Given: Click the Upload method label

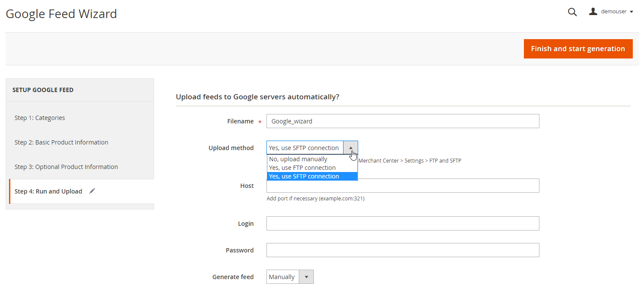Looking at the screenshot, I should [x=231, y=148].
